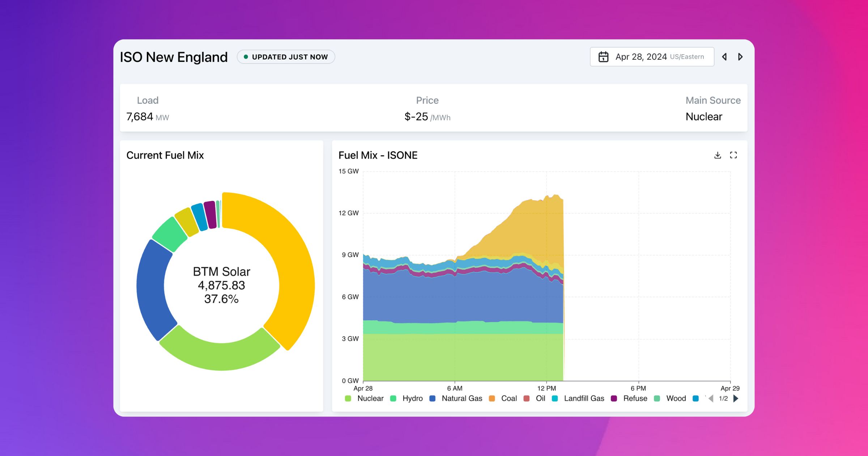Image resolution: width=868 pixels, height=456 pixels.
Task: Select the Current Fuel Mix panel title
Action: [x=165, y=155]
